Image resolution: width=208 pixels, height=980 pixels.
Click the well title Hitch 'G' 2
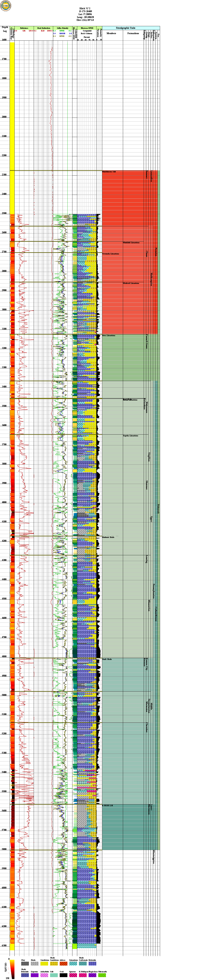(85, 8)
